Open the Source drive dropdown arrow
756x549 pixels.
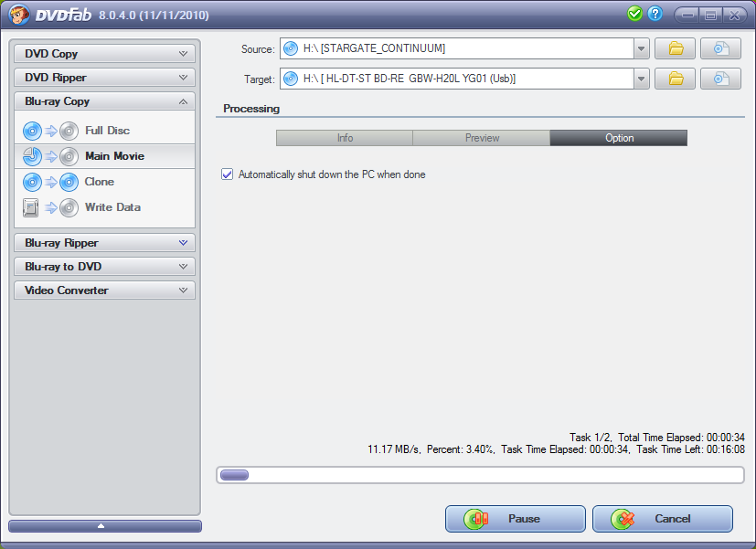point(641,48)
